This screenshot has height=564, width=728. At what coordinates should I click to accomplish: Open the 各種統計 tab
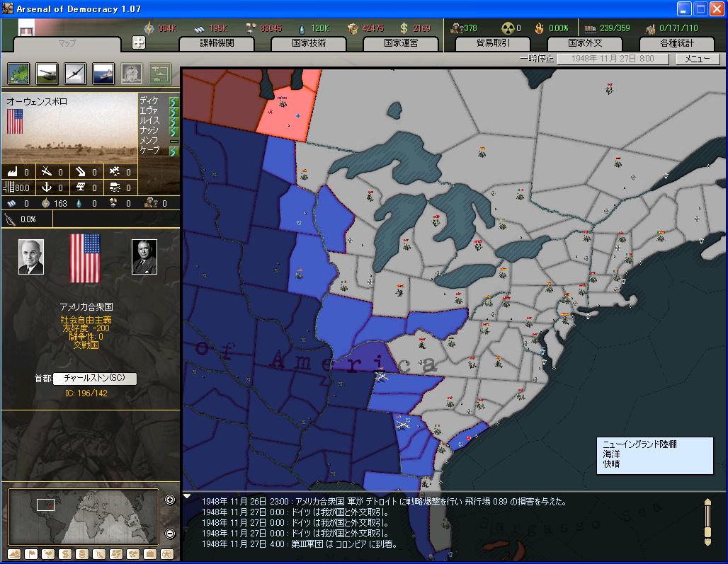tap(677, 44)
